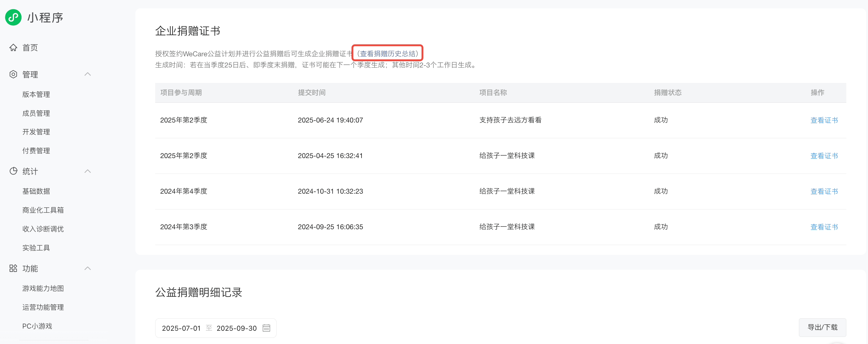Click the pie chart icon beside 统计
Screen dimensions: 868x344
[13, 171]
